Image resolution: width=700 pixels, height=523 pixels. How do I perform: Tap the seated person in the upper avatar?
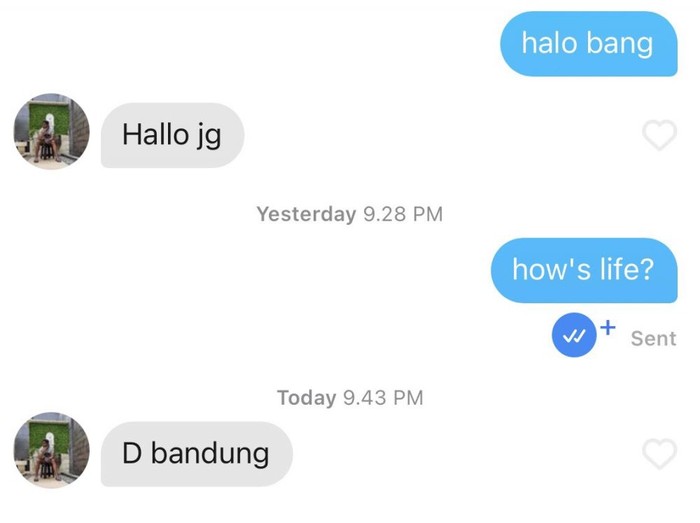(x=46, y=139)
